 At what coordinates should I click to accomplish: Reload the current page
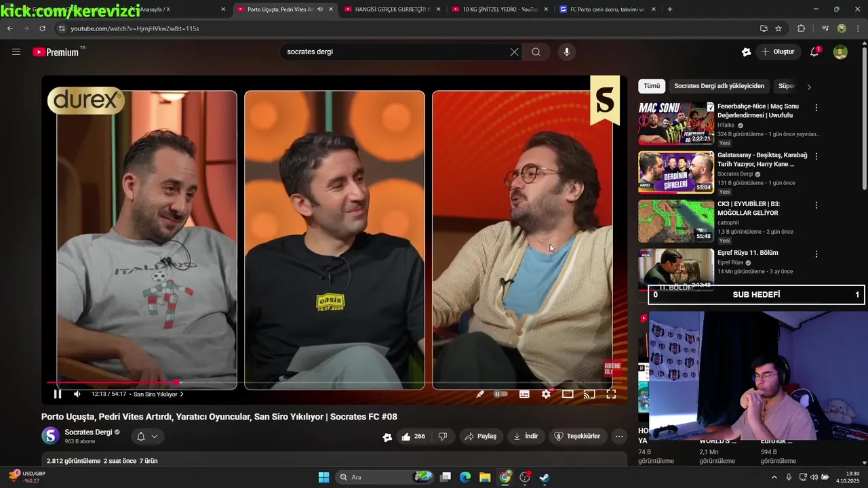(x=43, y=28)
